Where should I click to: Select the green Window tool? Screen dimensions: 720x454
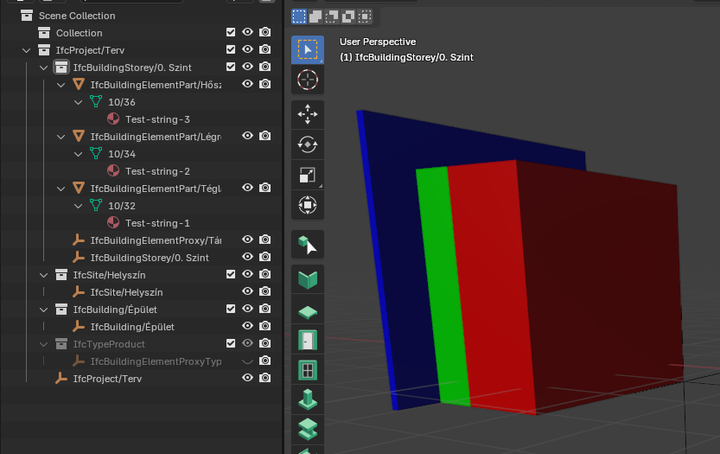point(307,370)
